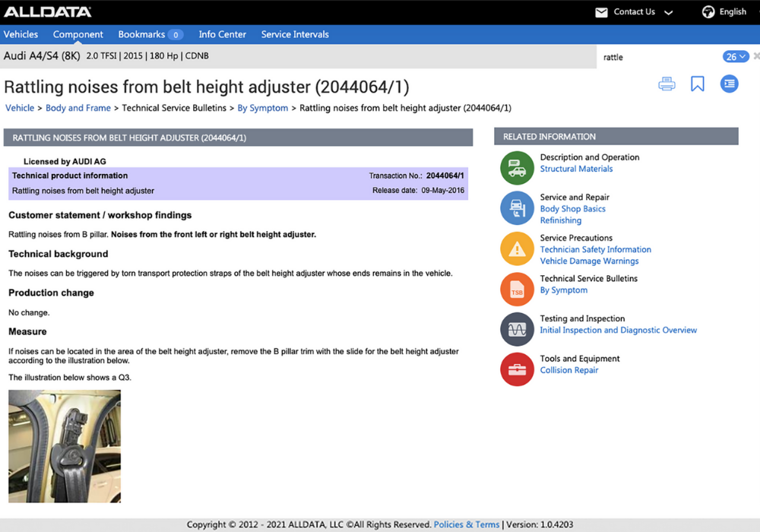Open By Symptom link under Technical Service Bulletins
Viewport: 760px width, 532px height.
(x=564, y=290)
